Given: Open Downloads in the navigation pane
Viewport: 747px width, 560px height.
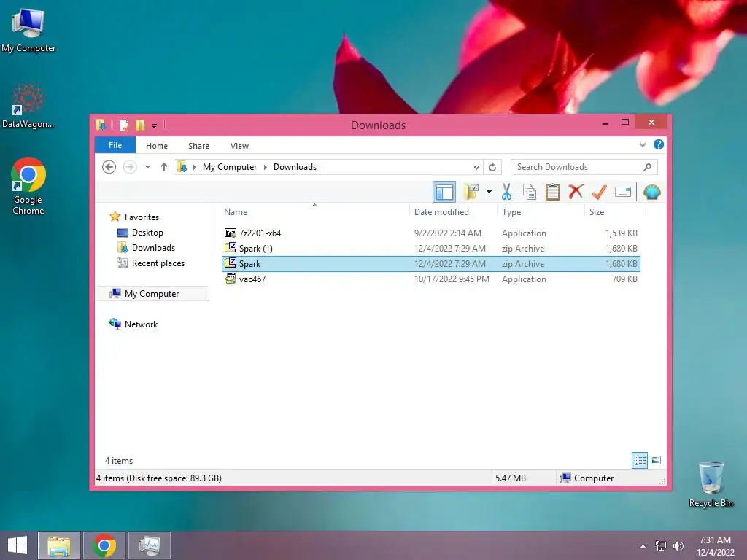Looking at the screenshot, I should [x=153, y=248].
